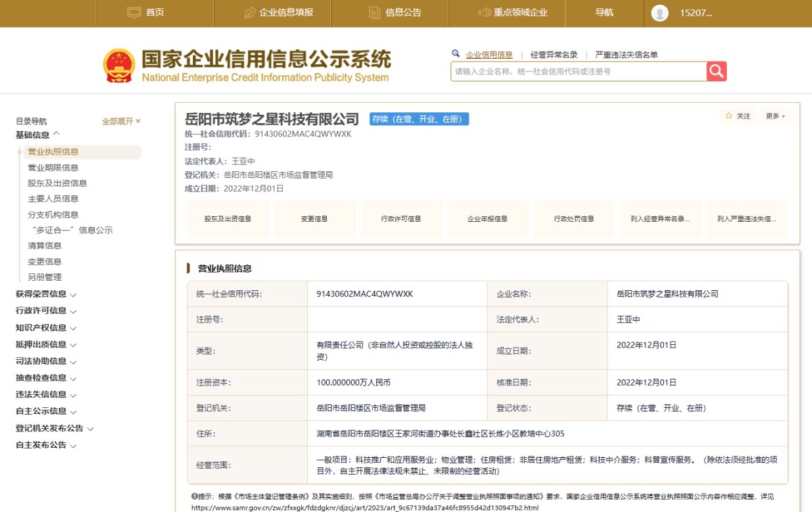This screenshot has height=512, width=812.
Task: Expand 行政许可信息 sidebar section
Action: pos(46,311)
